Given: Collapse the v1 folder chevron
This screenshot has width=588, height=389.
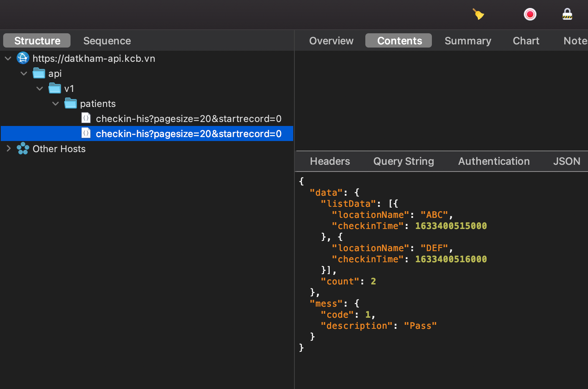Looking at the screenshot, I should [x=40, y=89].
